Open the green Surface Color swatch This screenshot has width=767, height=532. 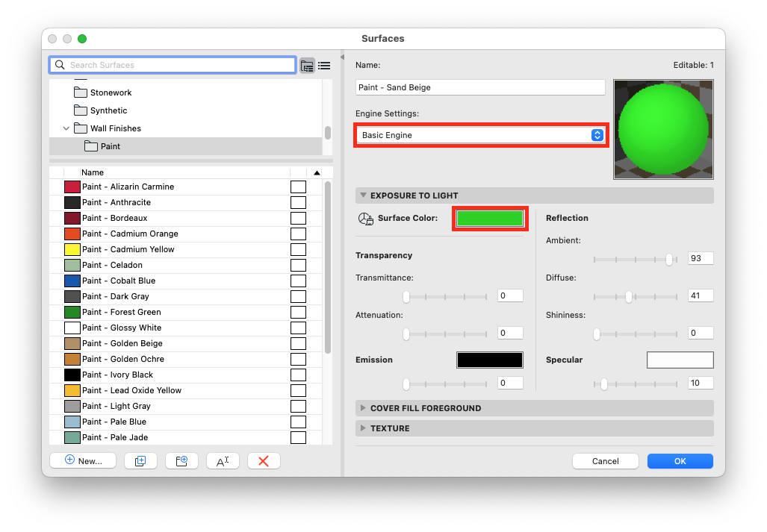[490, 219]
